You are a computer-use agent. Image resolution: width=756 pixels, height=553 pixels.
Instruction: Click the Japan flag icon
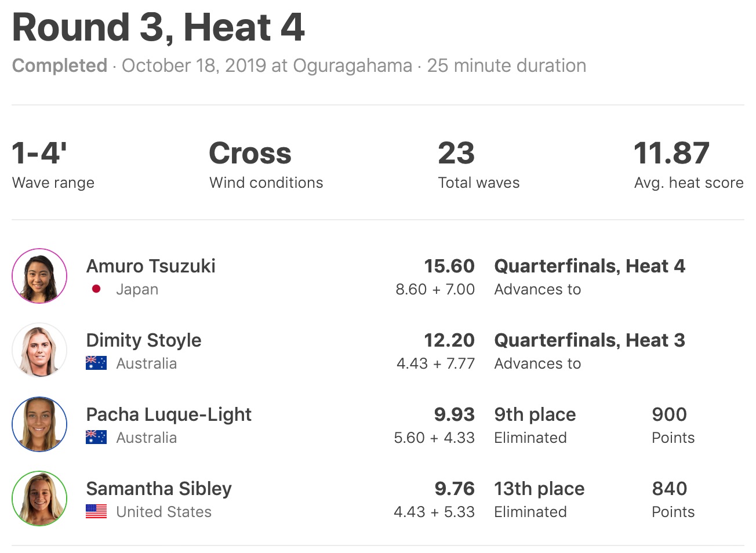pos(96,289)
